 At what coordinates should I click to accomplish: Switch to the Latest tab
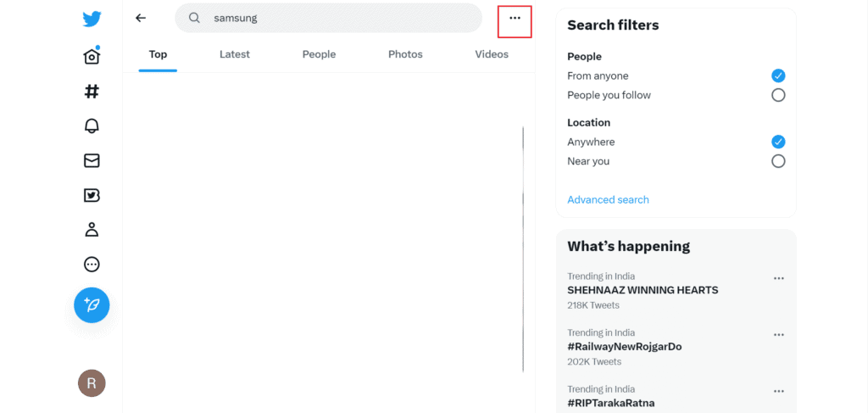(235, 54)
